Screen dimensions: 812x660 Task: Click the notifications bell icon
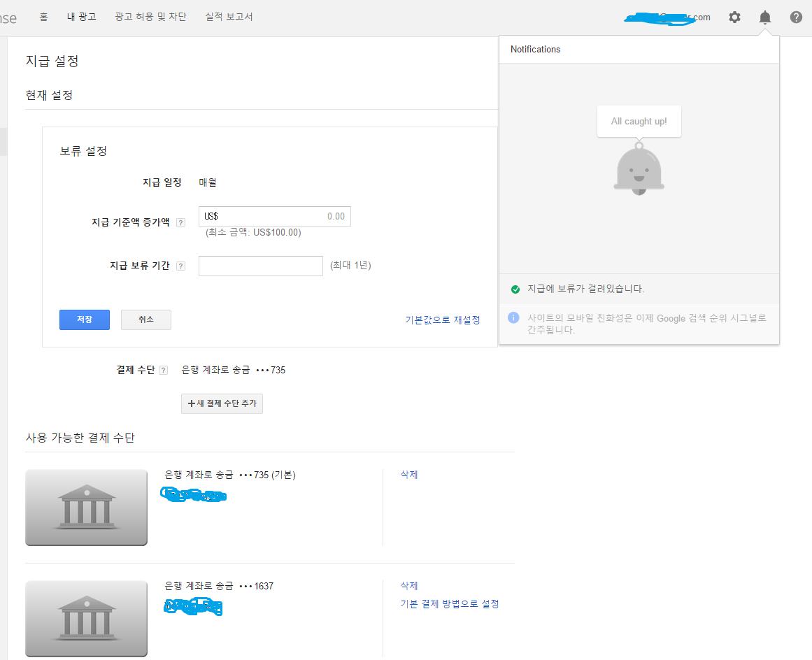[765, 17]
